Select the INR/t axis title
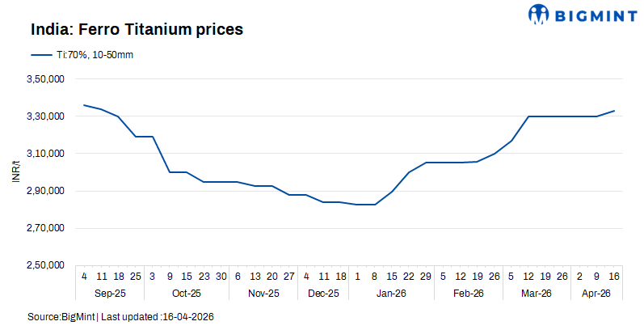The image size is (644, 334). pyautogui.click(x=15, y=172)
